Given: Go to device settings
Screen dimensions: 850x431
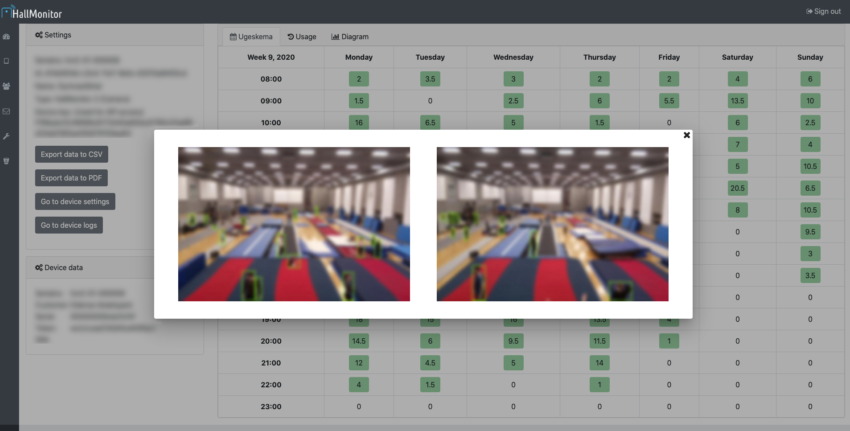Looking at the screenshot, I should [75, 202].
